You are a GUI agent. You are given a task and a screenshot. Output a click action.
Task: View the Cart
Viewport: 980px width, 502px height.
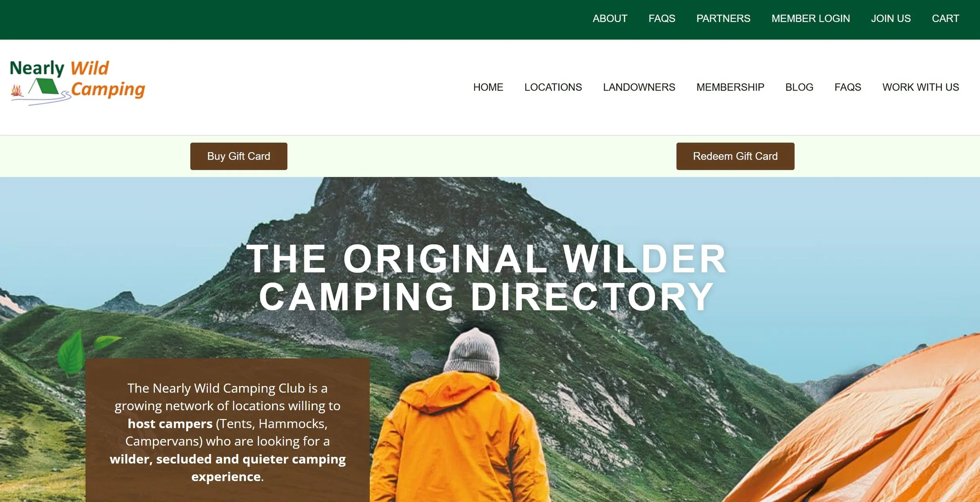pyautogui.click(x=945, y=18)
